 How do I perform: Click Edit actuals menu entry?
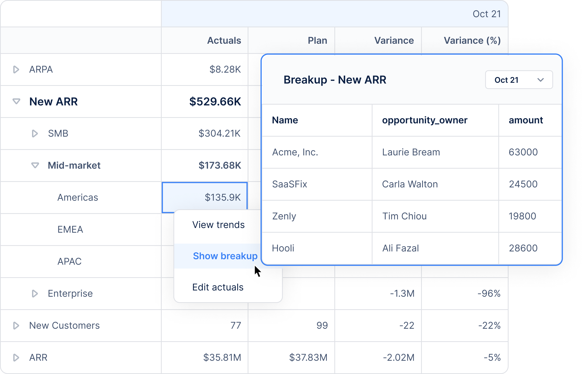tap(218, 287)
